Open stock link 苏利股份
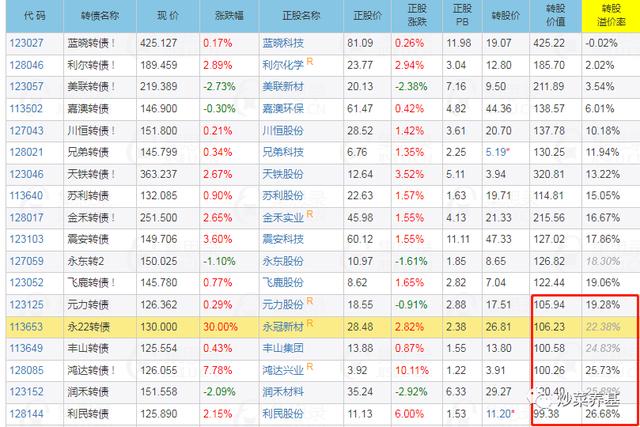The height and width of the screenshot is (427, 640). [x=283, y=196]
